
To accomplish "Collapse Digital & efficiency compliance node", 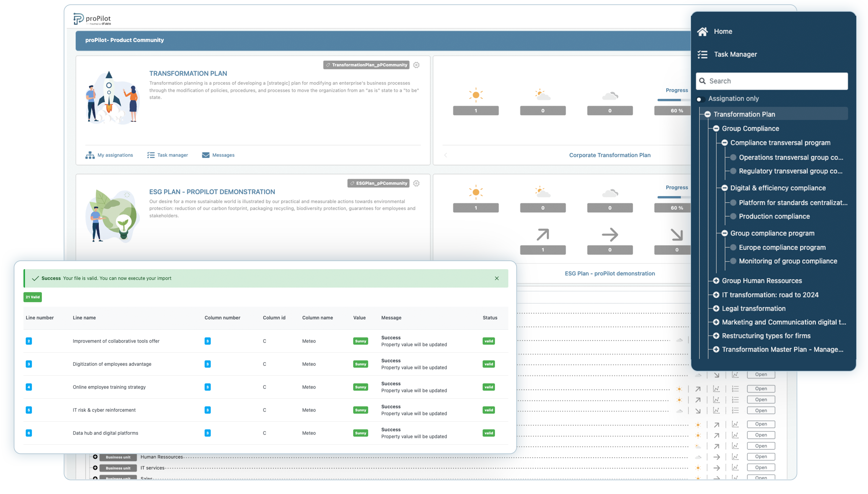I will tap(724, 188).
